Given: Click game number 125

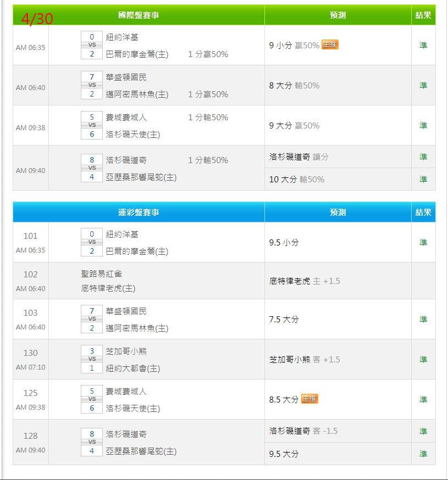Looking at the screenshot, I should point(30,393).
